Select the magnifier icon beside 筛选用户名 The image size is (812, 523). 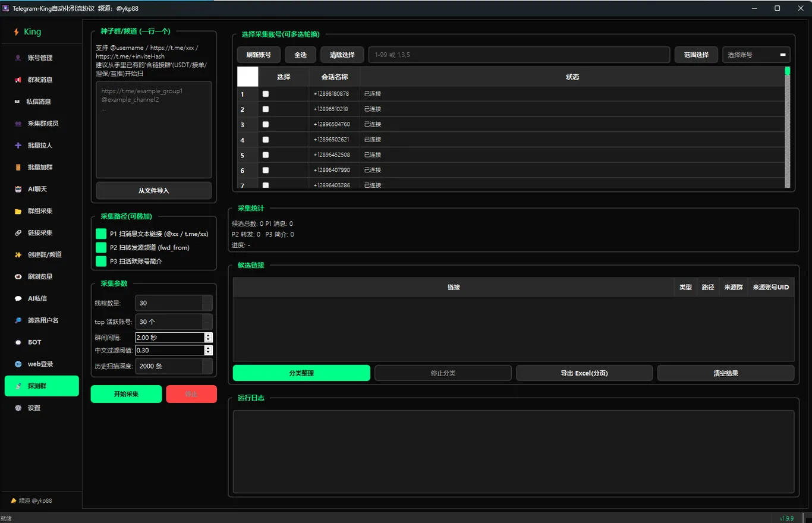(18, 320)
